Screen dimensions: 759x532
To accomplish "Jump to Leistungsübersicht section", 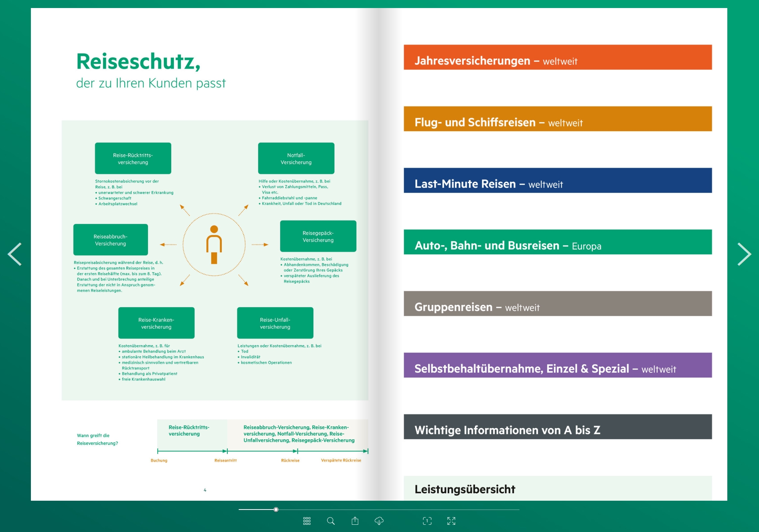I will point(558,488).
